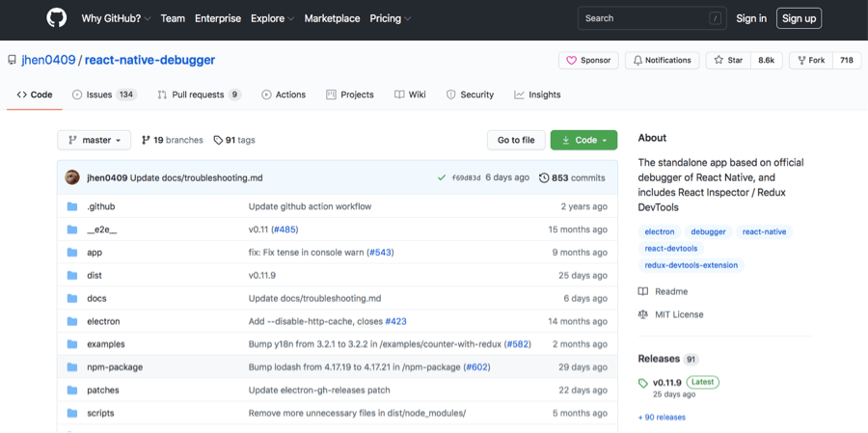The width and height of the screenshot is (868, 433).
Task: Click the electron topic tag
Action: pyautogui.click(x=660, y=232)
